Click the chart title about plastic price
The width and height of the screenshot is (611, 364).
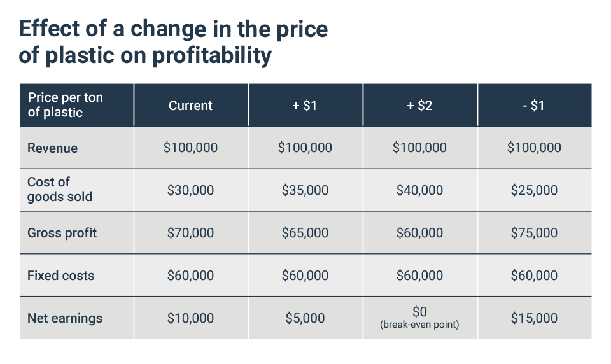tap(173, 42)
